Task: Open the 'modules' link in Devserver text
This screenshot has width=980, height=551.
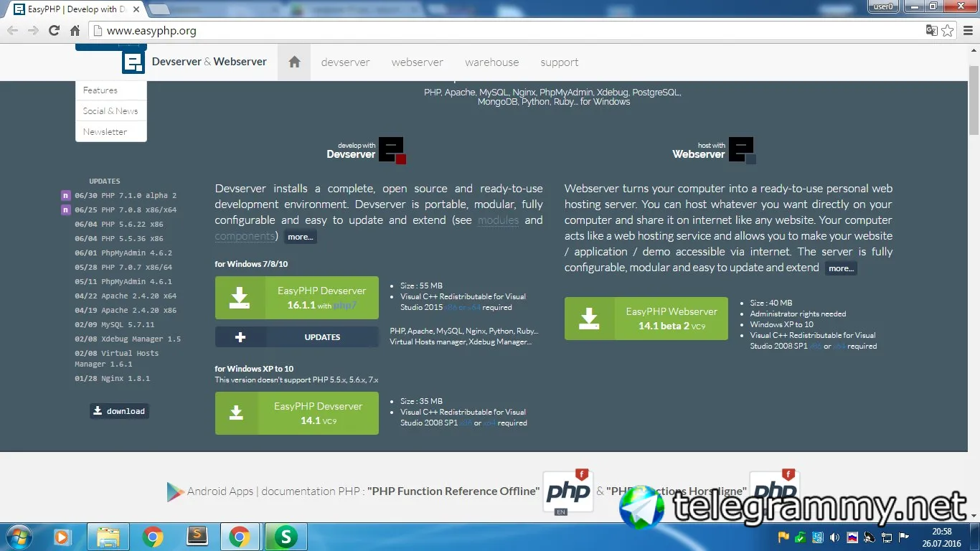Action: 499,220
